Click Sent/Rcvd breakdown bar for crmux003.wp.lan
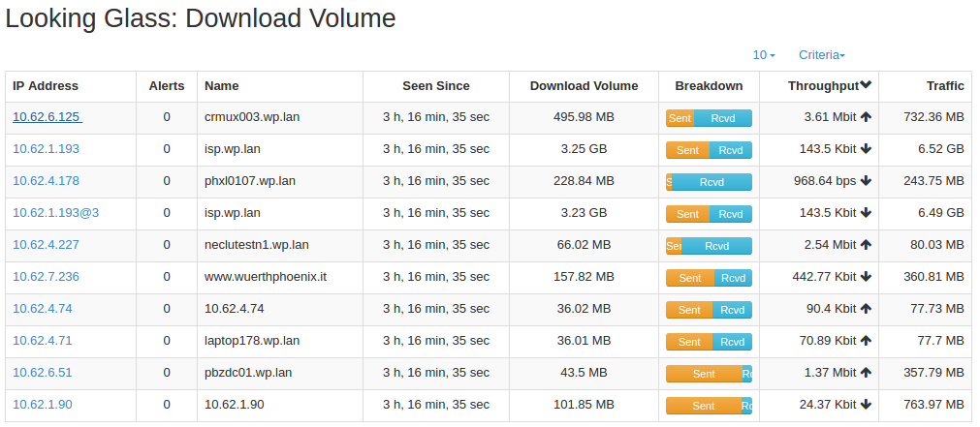Image resolution: width=980 pixels, height=427 pixels. pyautogui.click(x=709, y=118)
